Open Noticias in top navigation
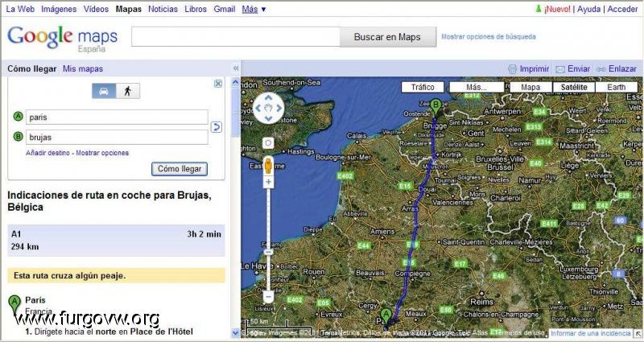This screenshot has height=342, width=644. (163, 9)
